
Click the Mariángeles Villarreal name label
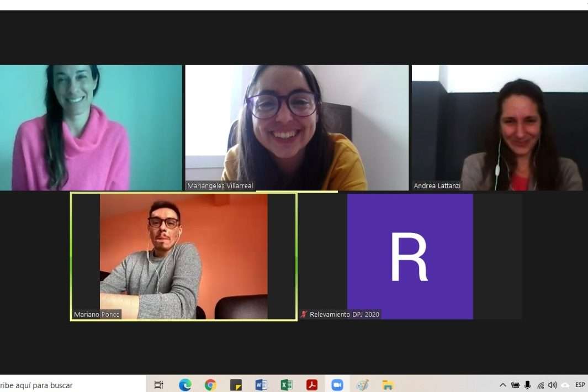pos(220,186)
